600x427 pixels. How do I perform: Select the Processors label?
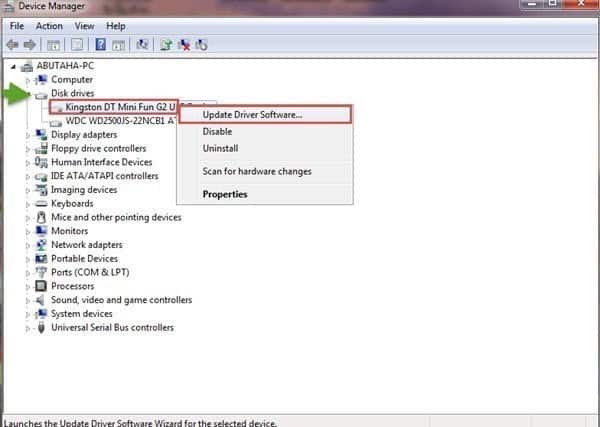pos(73,286)
